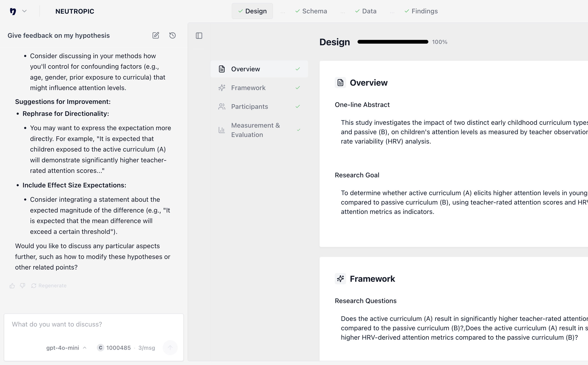Select the Participants section icon
Viewport: 588px width, 365px height.
(222, 106)
